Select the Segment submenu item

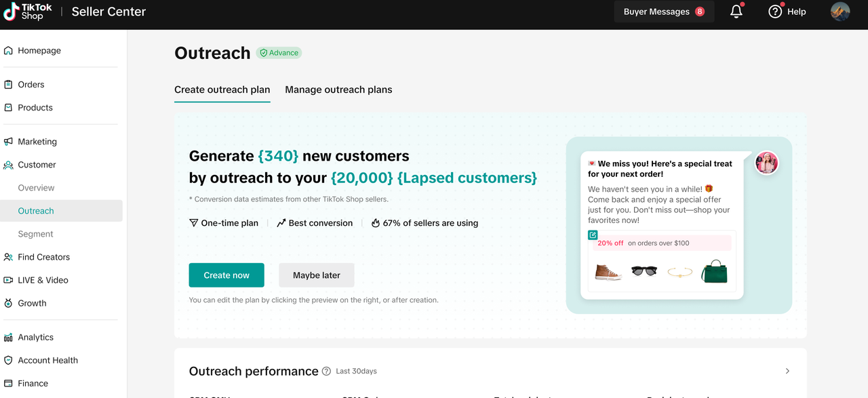click(35, 234)
